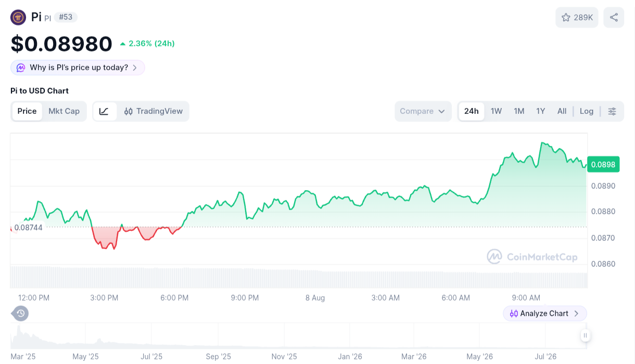Grab the range slider handle on mini chart

[x=586, y=335]
